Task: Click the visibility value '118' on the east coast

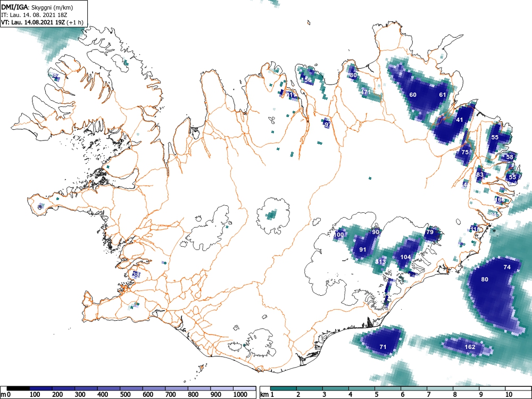Action: point(476,229)
